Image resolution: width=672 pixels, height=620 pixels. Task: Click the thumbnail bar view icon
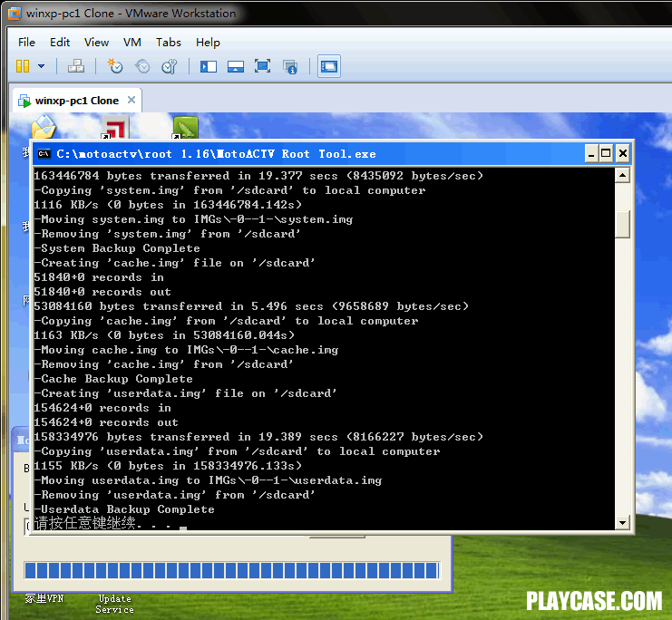click(235, 66)
